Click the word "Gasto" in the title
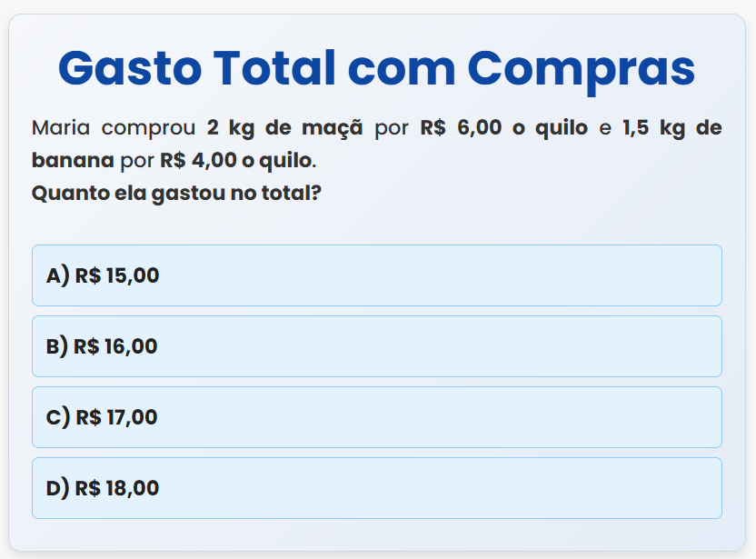756x559 pixels. coord(127,67)
